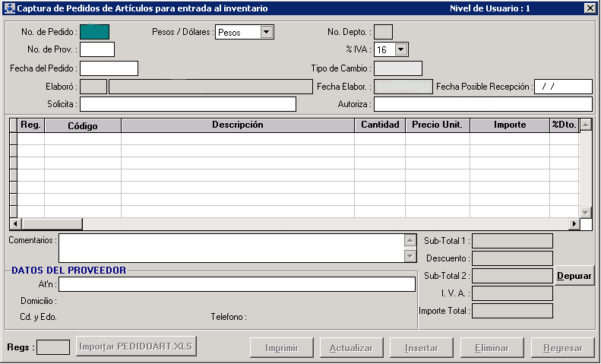Click the Autoriza text field
The image size is (601, 364).
(x=482, y=104)
